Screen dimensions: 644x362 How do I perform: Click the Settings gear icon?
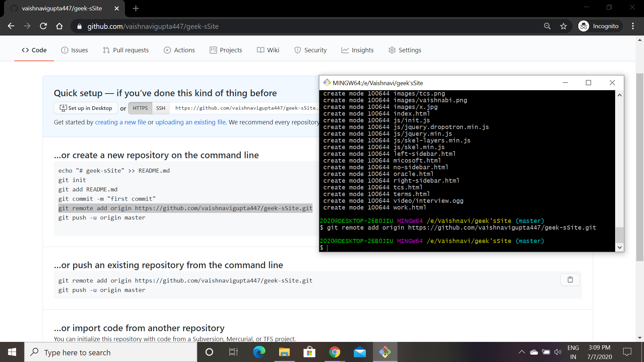[391, 50]
